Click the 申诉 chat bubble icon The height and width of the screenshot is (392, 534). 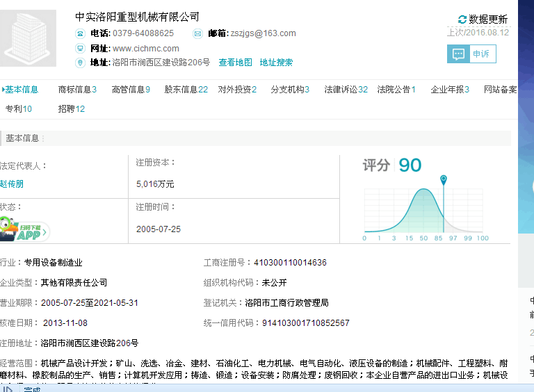[458, 54]
